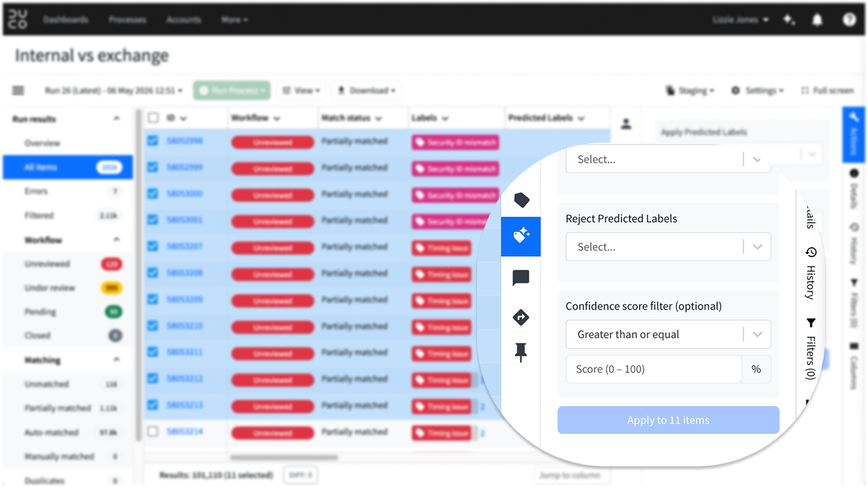Open the Greater than or equal dropdown
Image resolution: width=868 pixels, height=487 pixels.
pyautogui.click(x=668, y=334)
